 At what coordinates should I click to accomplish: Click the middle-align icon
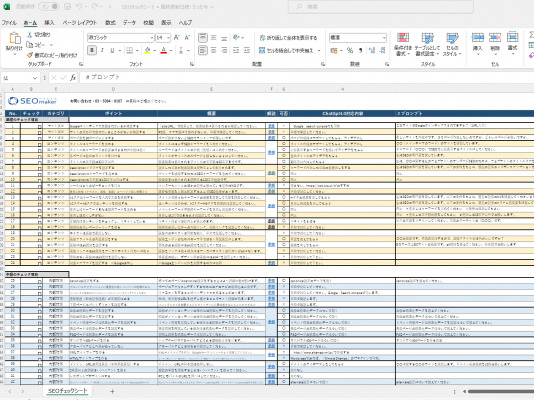[214, 37]
